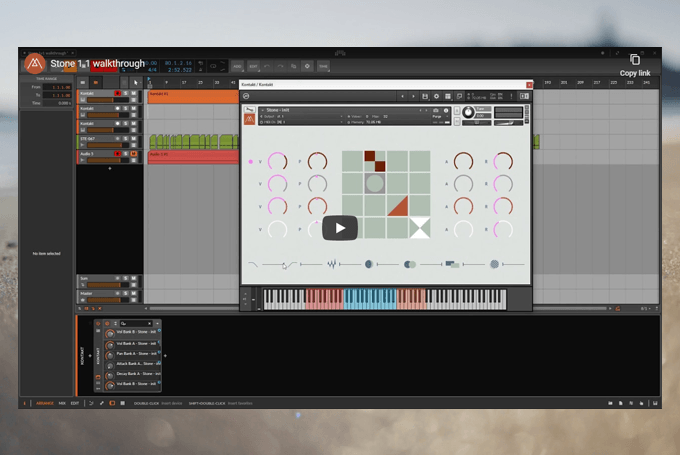Switch to the MIX view tab

[62, 403]
